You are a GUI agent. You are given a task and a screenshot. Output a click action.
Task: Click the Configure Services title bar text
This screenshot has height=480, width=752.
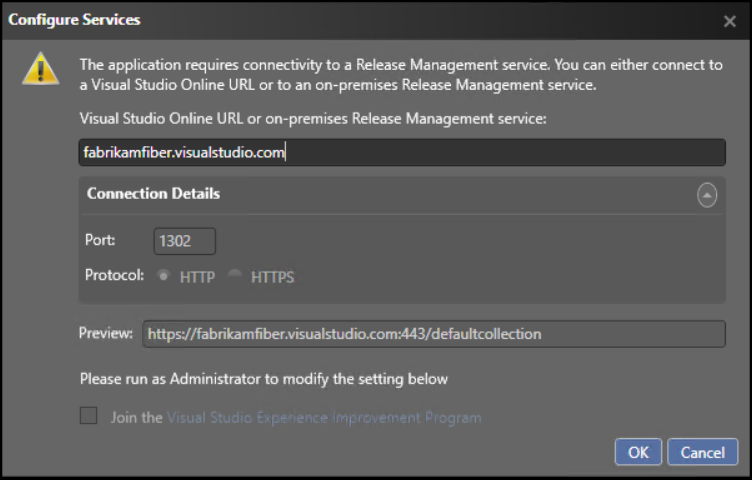(x=74, y=20)
